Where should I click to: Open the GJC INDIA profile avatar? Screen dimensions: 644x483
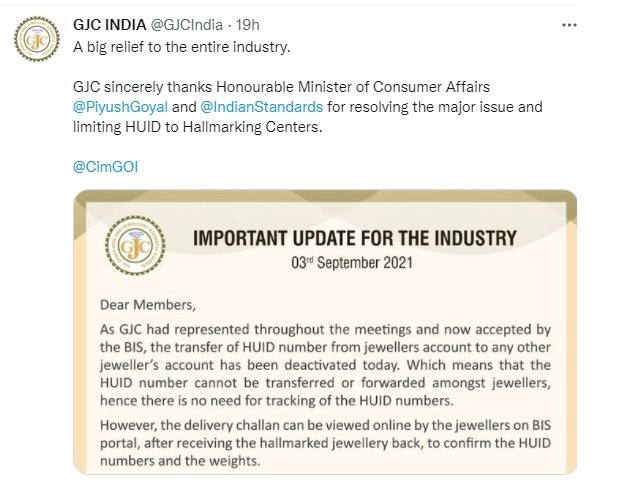coord(37,39)
